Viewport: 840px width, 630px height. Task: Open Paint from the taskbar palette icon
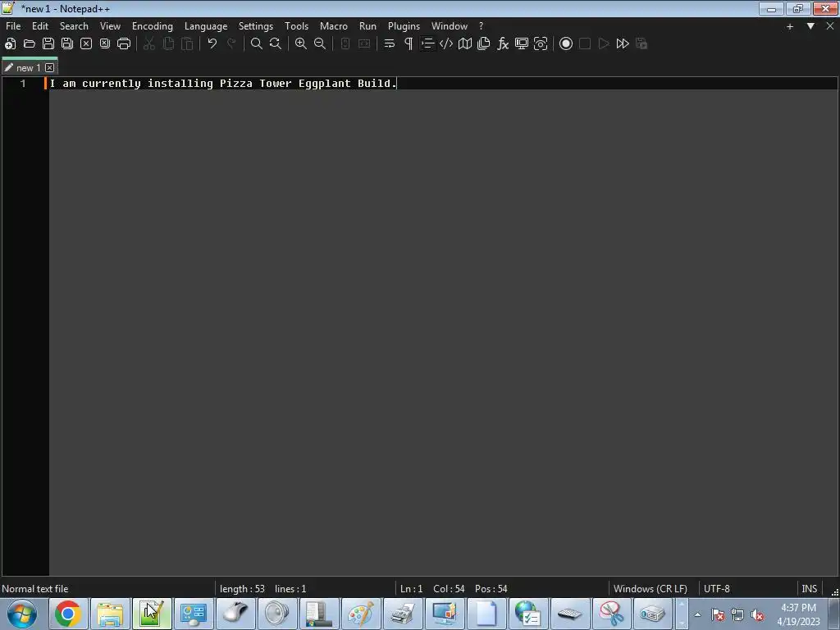click(x=361, y=614)
